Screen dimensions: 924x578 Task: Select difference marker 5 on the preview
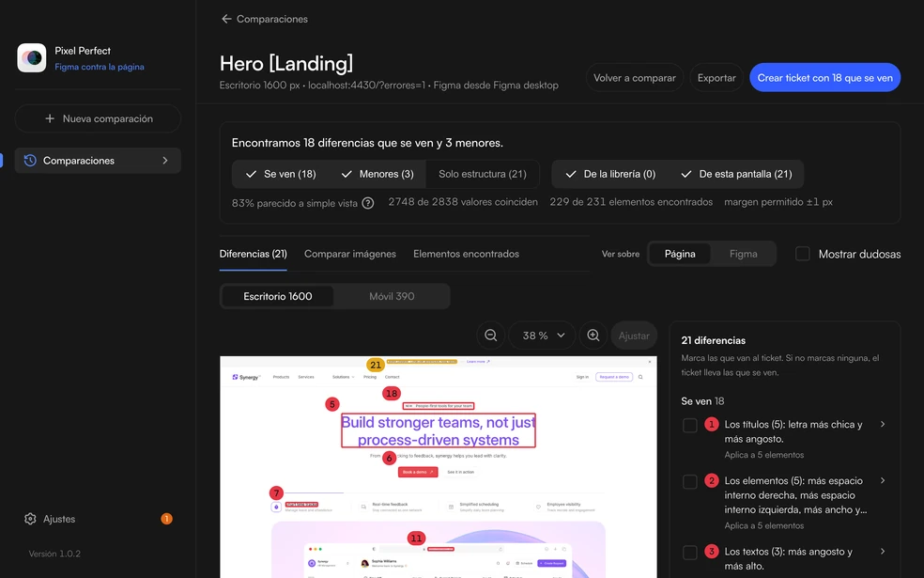[x=332, y=404]
